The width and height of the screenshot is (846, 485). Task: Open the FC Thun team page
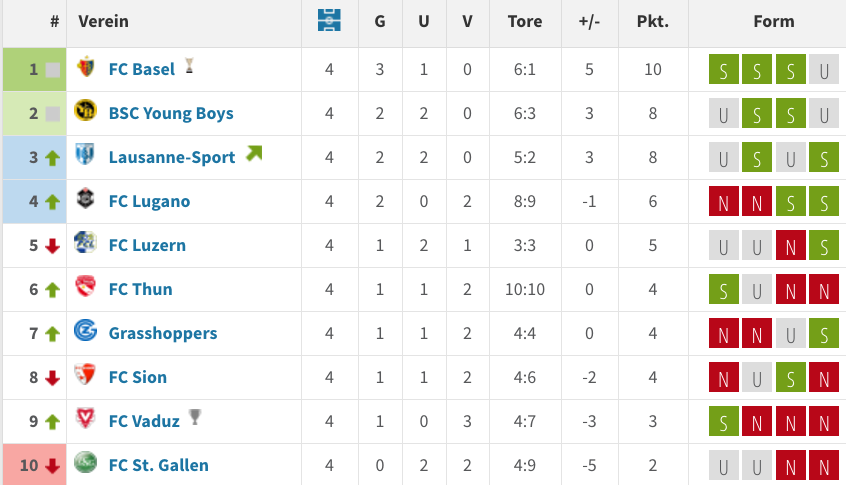(141, 289)
